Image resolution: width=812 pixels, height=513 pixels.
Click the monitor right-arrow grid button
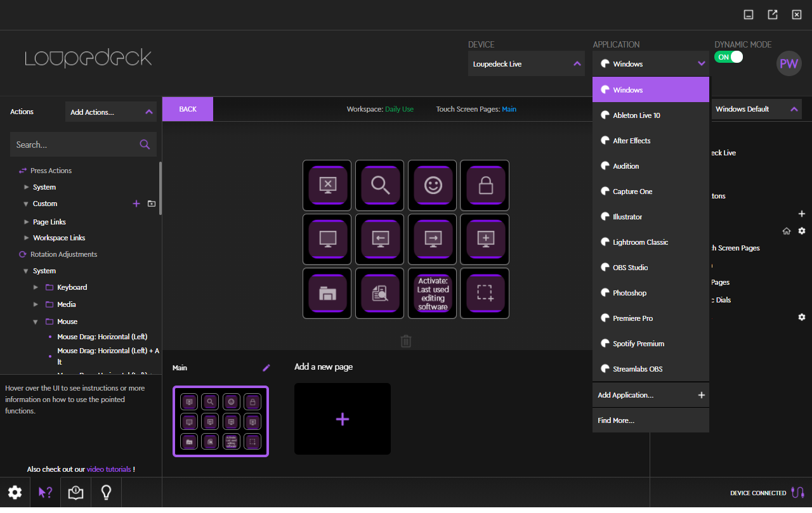433,239
